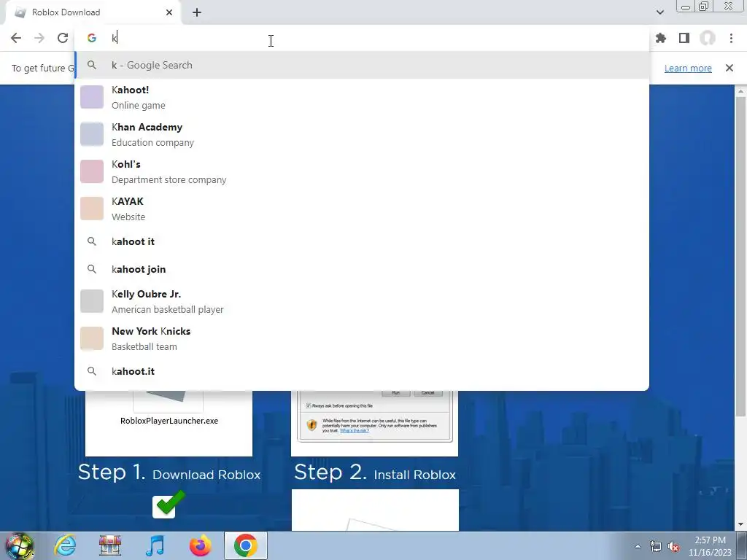Open the archive app on the taskbar
This screenshot has width=747, height=560.
pyautogui.click(x=110, y=545)
